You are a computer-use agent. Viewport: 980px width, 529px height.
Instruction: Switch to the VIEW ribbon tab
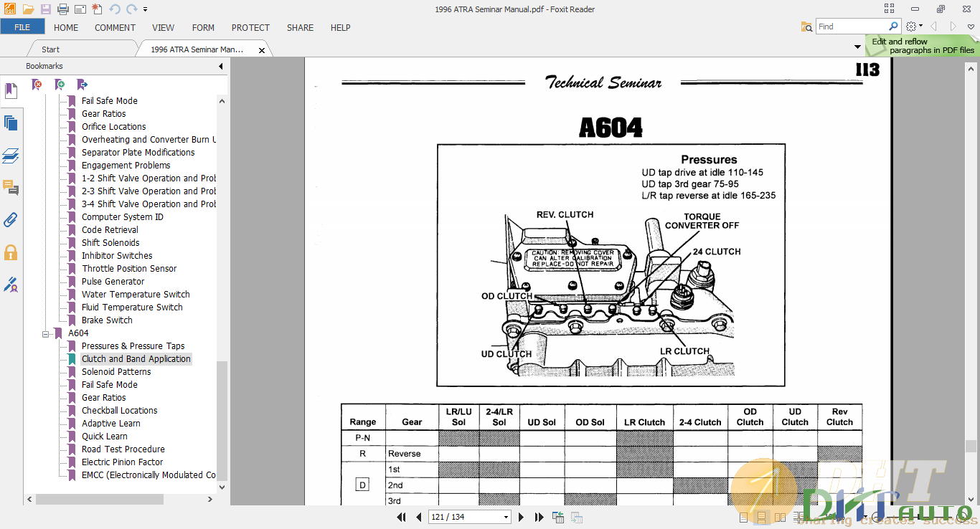pyautogui.click(x=163, y=27)
